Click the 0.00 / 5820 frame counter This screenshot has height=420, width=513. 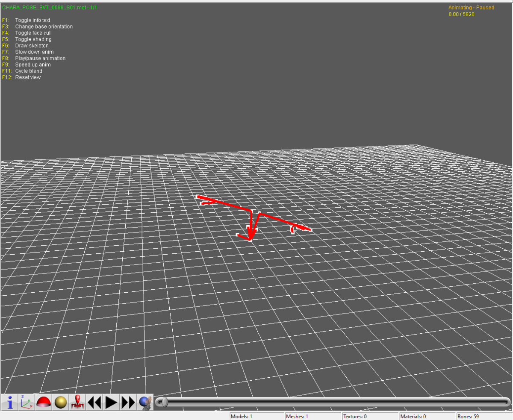point(461,15)
